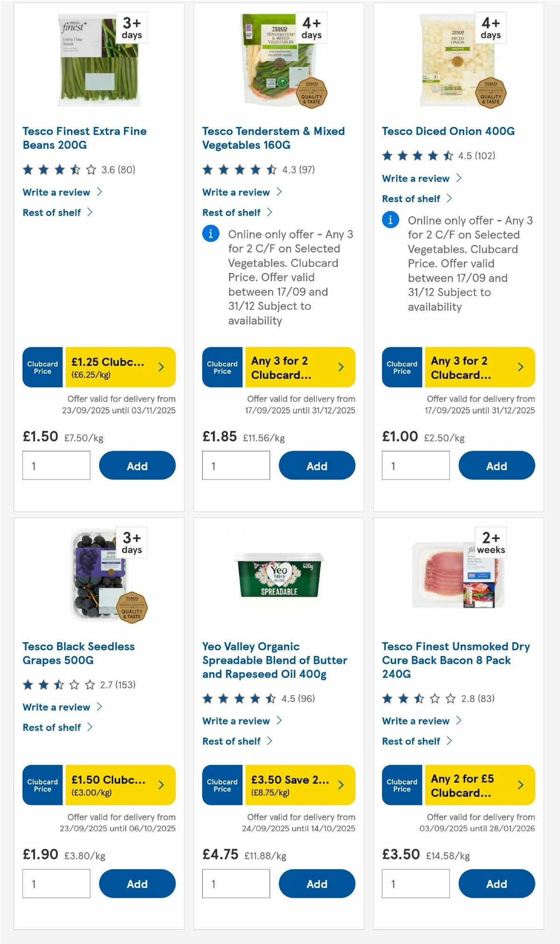Screen dimensions: 560x944
Task: Write a review for Tesco Diced Onion
Action: 415,178
